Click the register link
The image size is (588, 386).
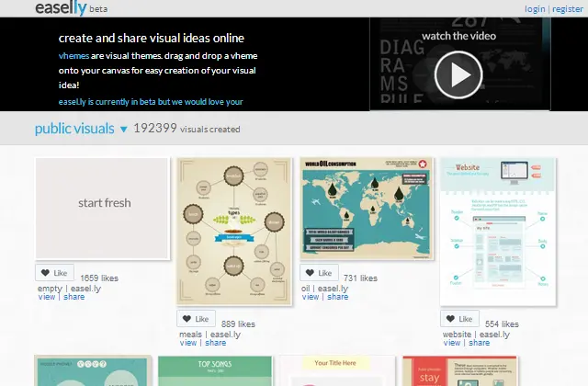(566, 9)
